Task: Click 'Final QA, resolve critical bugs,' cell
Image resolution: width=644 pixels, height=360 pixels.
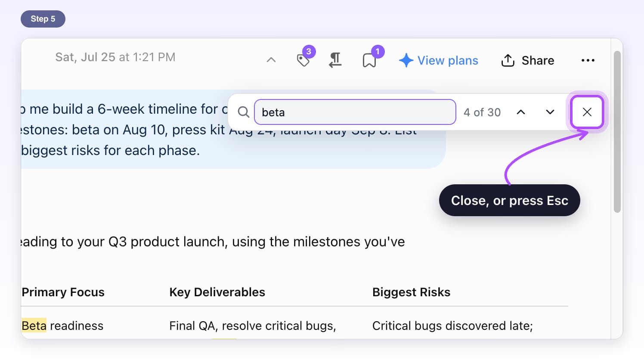Action: pyautogui.click(x=253, y=326)
